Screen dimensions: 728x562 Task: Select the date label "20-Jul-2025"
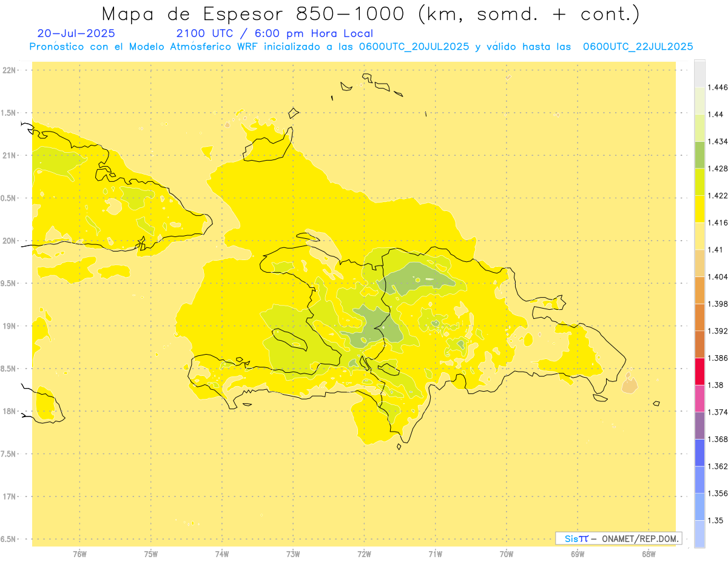tap(76, 33)
